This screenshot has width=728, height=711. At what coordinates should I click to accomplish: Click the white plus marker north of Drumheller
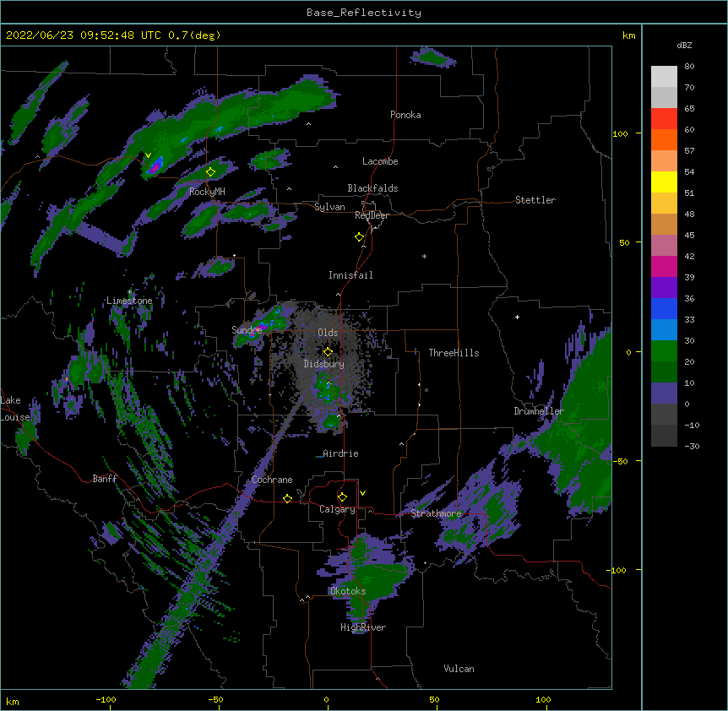[517, 317]
